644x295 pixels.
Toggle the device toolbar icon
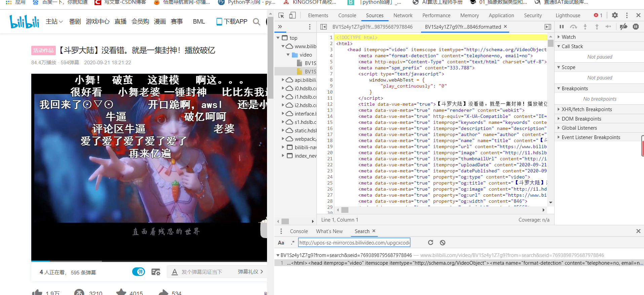point(292,15)
